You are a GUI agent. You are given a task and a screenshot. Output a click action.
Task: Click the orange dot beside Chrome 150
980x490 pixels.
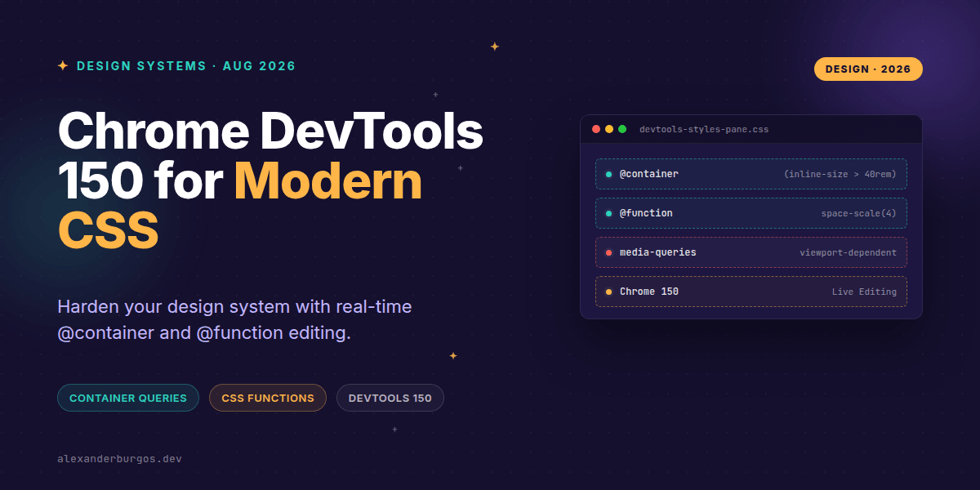[x=608, y=292]
